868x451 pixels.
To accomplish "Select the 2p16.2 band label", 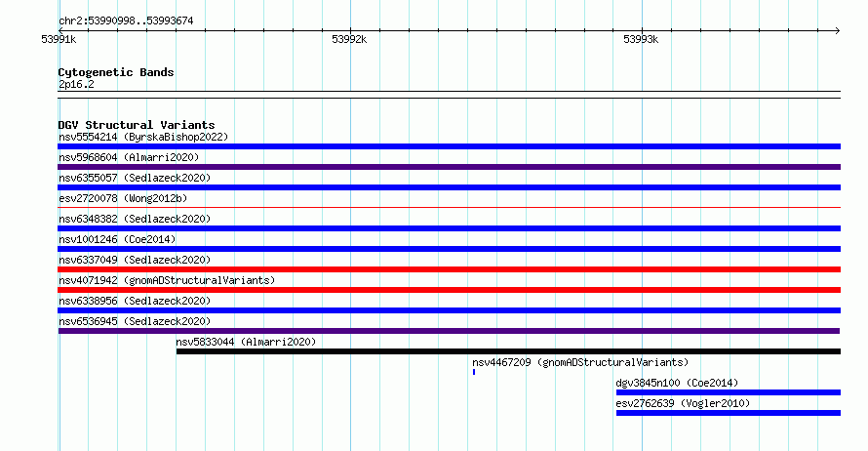I will 76,84.
